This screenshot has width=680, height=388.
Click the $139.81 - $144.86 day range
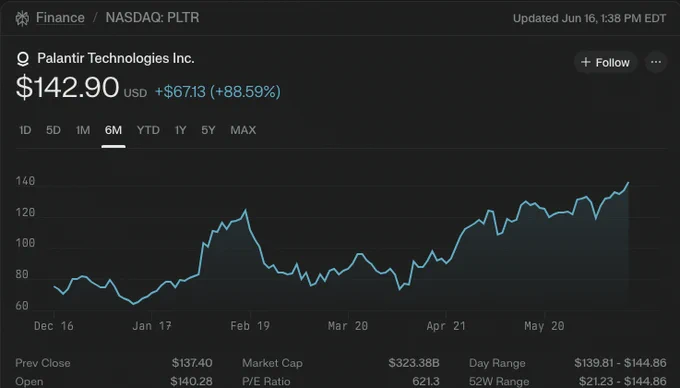coord(621,363)
